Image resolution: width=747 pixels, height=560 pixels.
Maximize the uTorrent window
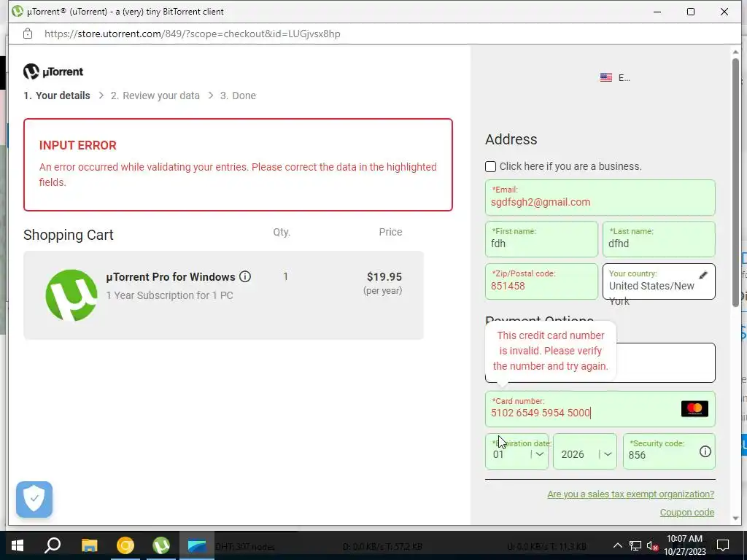[x=691, y=12]
